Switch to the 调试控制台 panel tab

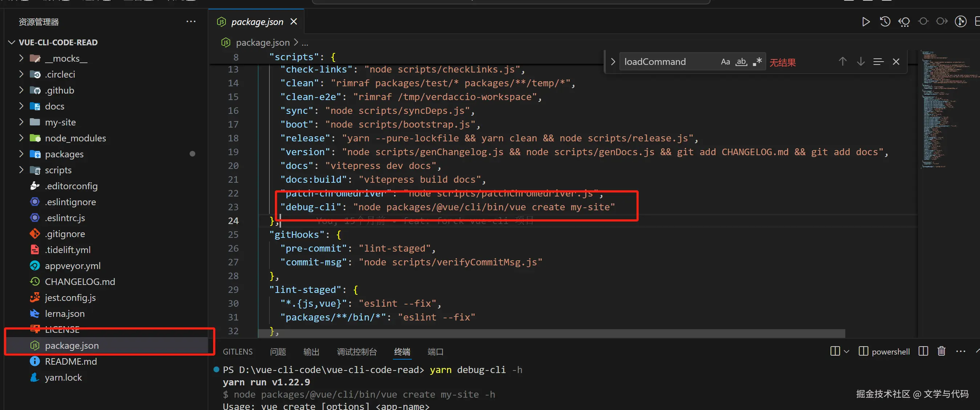coord(357,352)
